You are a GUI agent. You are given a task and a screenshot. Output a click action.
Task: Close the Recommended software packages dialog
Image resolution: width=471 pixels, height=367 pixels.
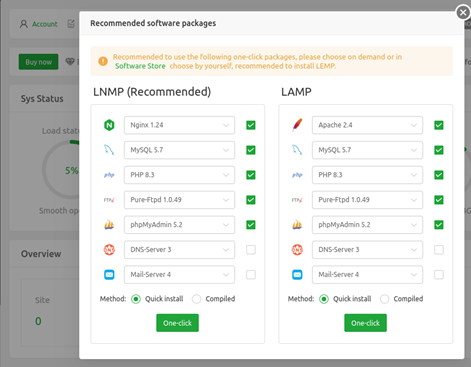(463, 13)
